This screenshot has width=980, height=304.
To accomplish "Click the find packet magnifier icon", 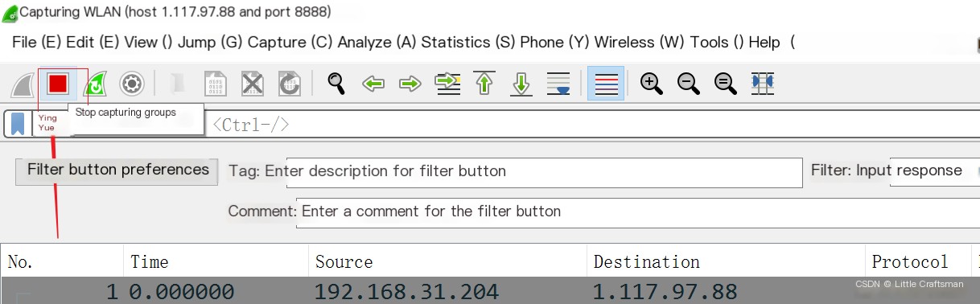I will pos(336,83).
